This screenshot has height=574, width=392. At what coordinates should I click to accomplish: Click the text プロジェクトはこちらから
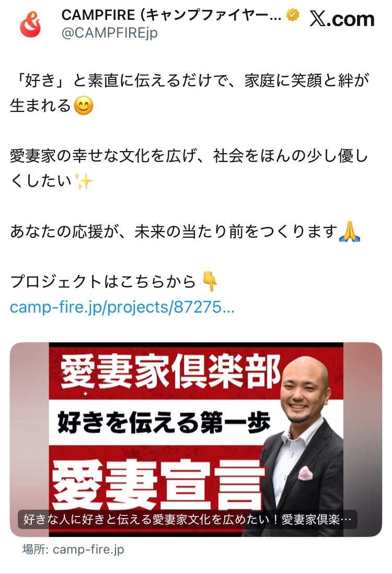[x=103, y=281]
